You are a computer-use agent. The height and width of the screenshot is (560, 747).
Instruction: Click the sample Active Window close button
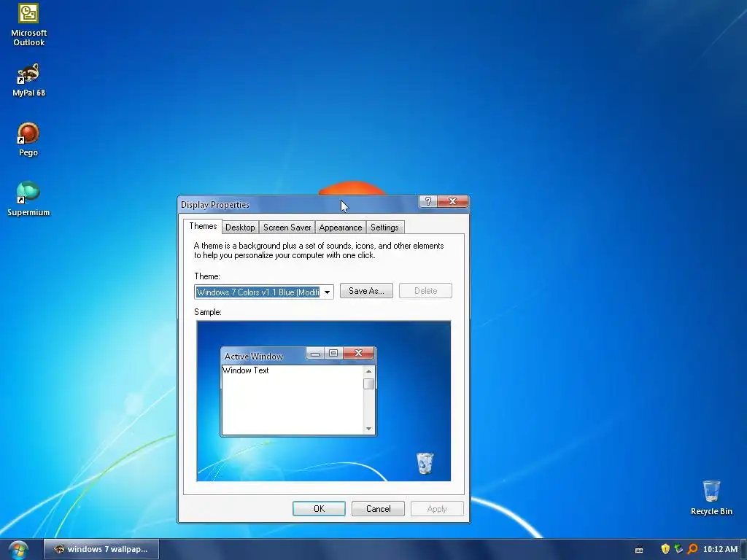click(x=358, y=353)
